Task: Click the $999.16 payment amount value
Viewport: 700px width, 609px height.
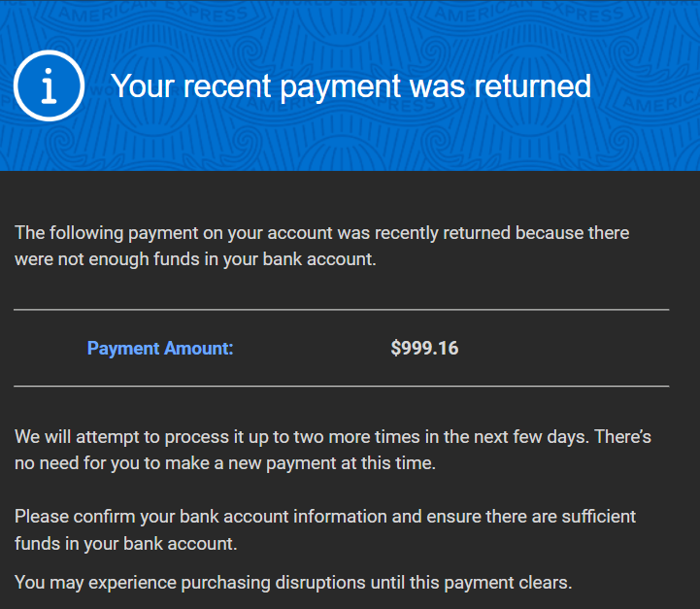Action: 424,349
